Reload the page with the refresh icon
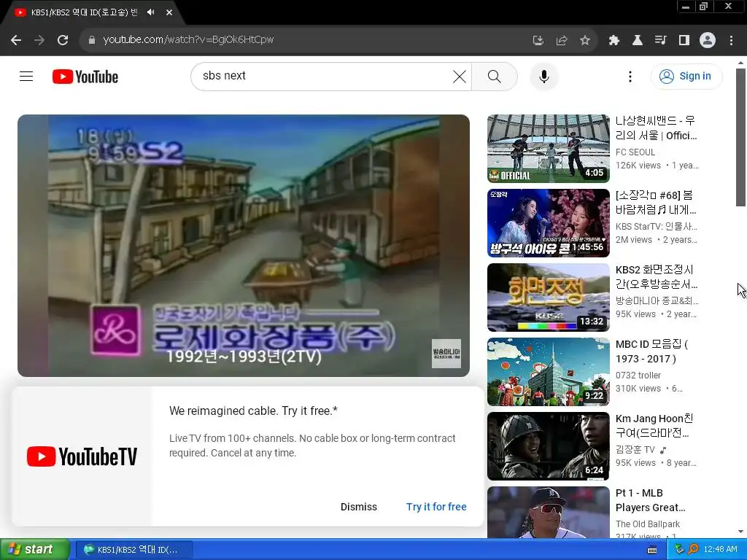Viewport: 747px width, 560px height. click(x=63, y=40)
